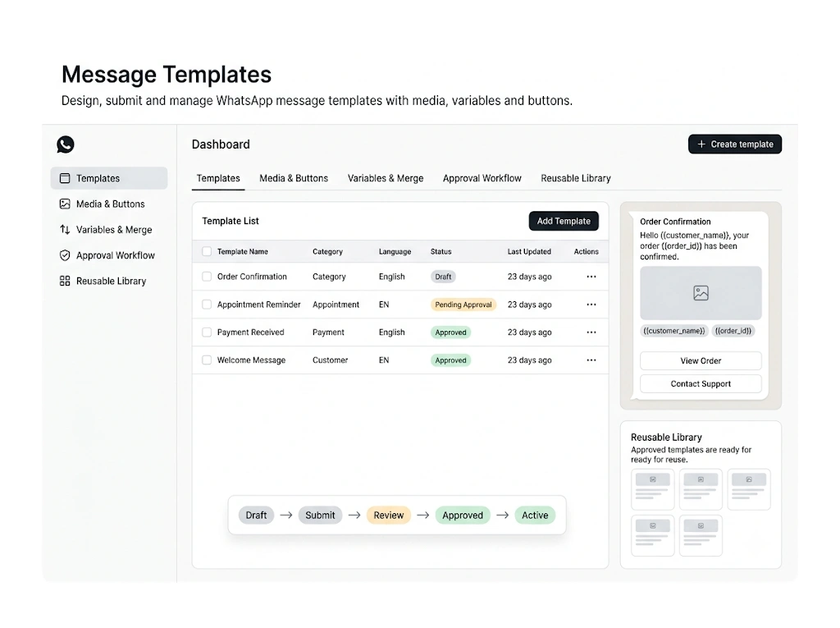Click the Category column header
Viewport: 840px width, 628px height.
(x=327, y=251)
